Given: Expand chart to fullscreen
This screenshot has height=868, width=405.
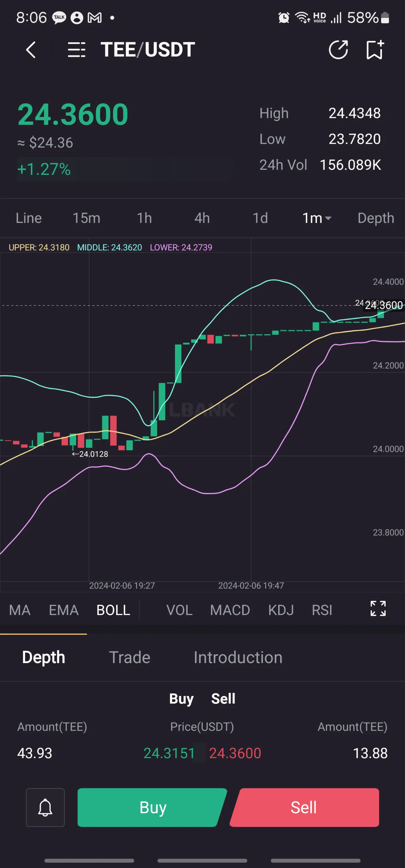Looking at the screenshot, I should click(378, 608).
